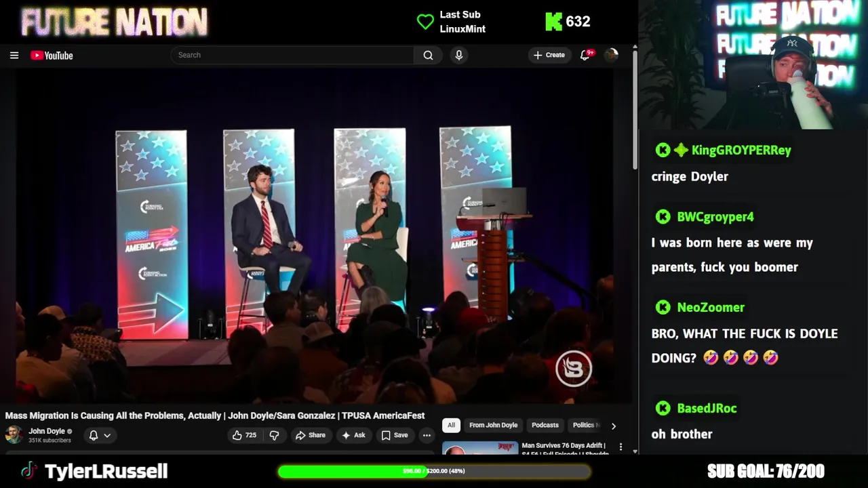868x488 pixels.
Task: Click the TylerLRussell handle text
Action: coord(106,471)
